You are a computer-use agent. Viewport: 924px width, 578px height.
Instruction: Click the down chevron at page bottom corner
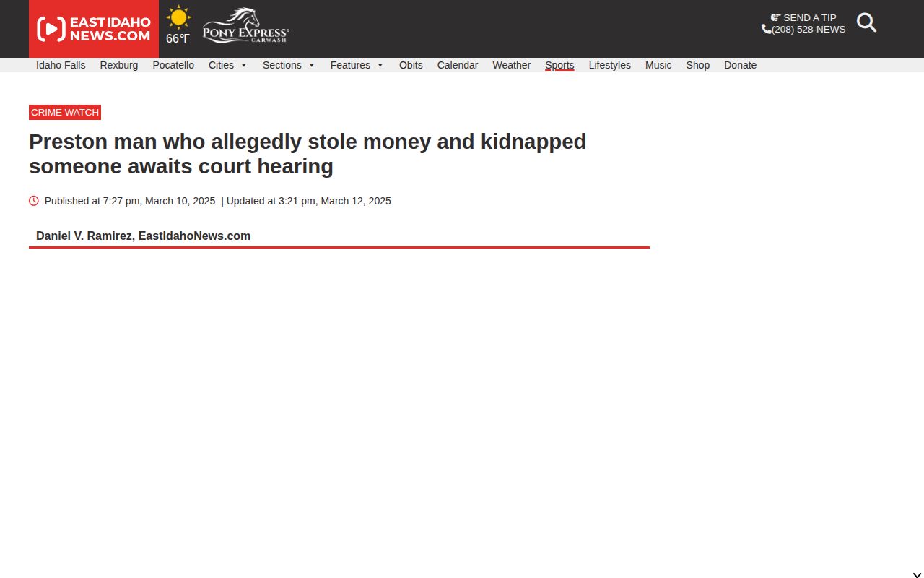click(917, 575)
